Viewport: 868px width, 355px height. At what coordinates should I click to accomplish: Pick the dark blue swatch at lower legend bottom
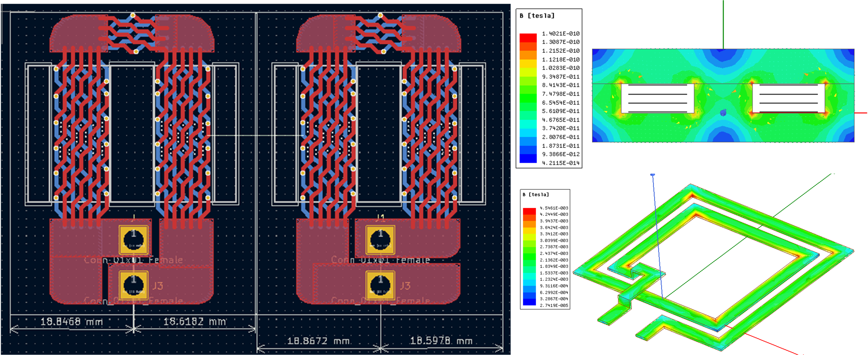pyautogui.click(x=529, y=302)
